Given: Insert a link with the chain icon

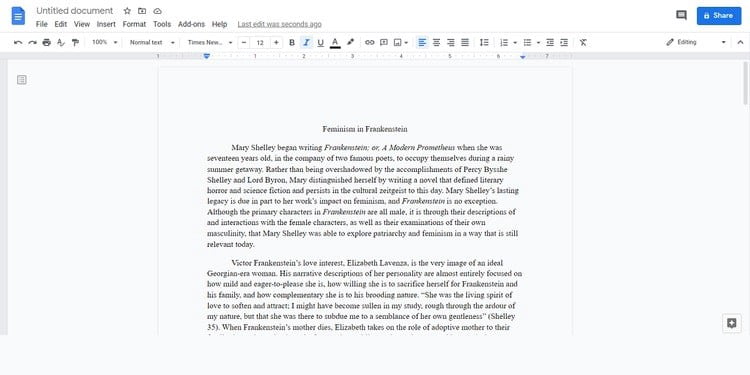Looking at the screenshot, I should [369, 43].
